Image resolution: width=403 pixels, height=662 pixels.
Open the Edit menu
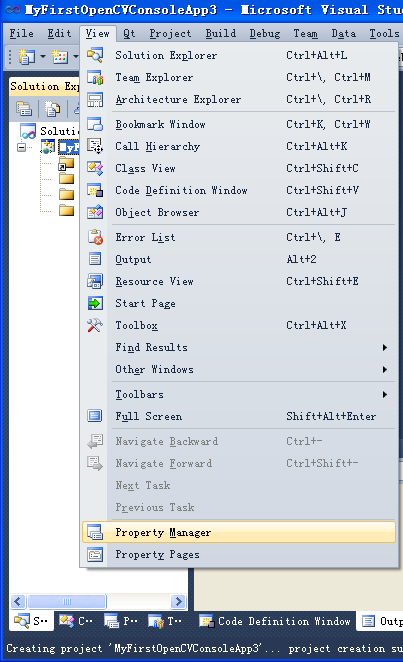(59, 33)
